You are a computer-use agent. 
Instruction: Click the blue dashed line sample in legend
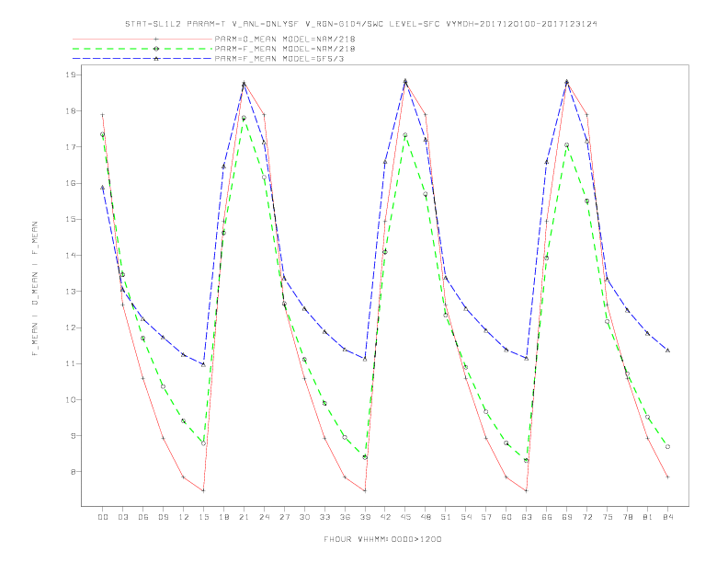(x=142, y=59)
